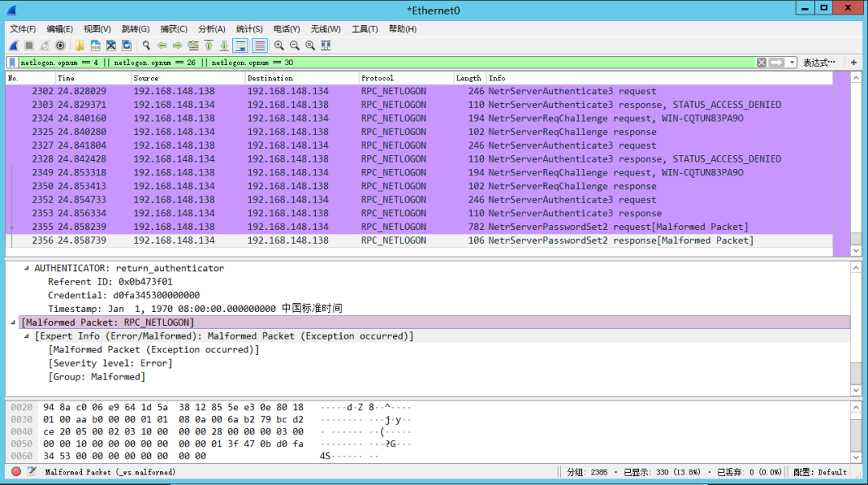Open a capture file folder icon
Viewport: 868px width, 485px height.
(80, 46)
